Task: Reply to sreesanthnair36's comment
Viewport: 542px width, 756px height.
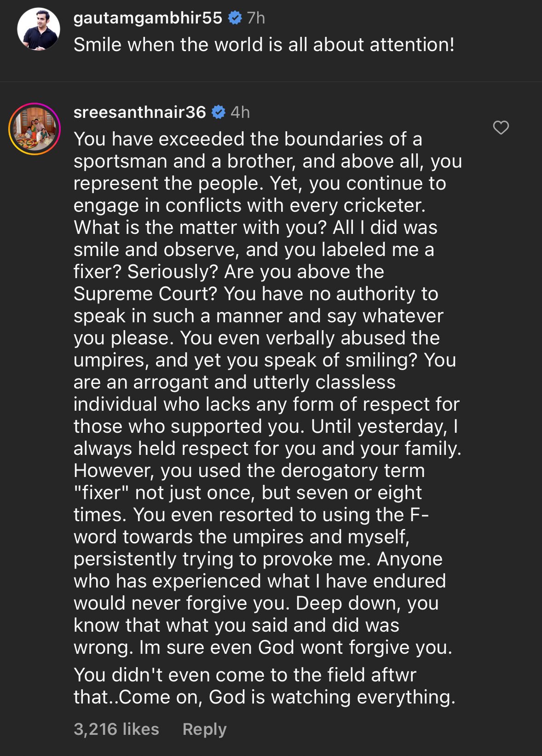Action: (204, 729)
